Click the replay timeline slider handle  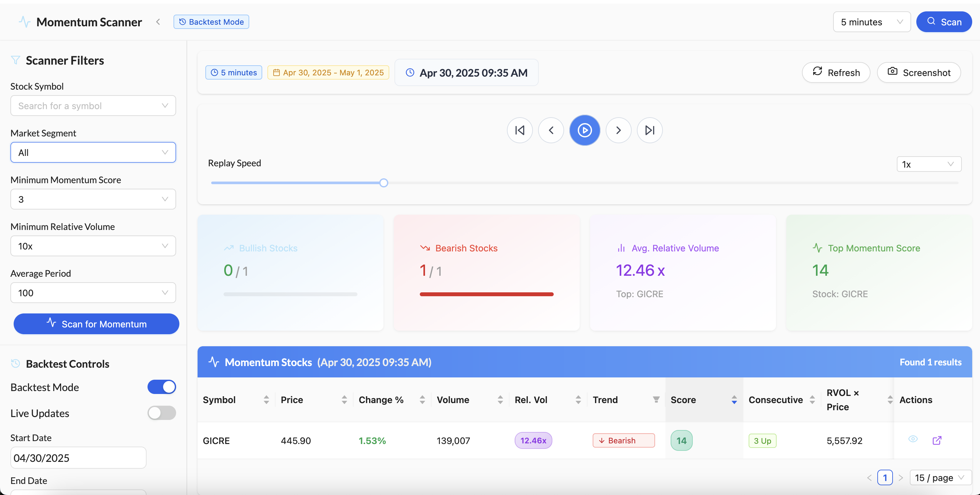pos(383,183)
